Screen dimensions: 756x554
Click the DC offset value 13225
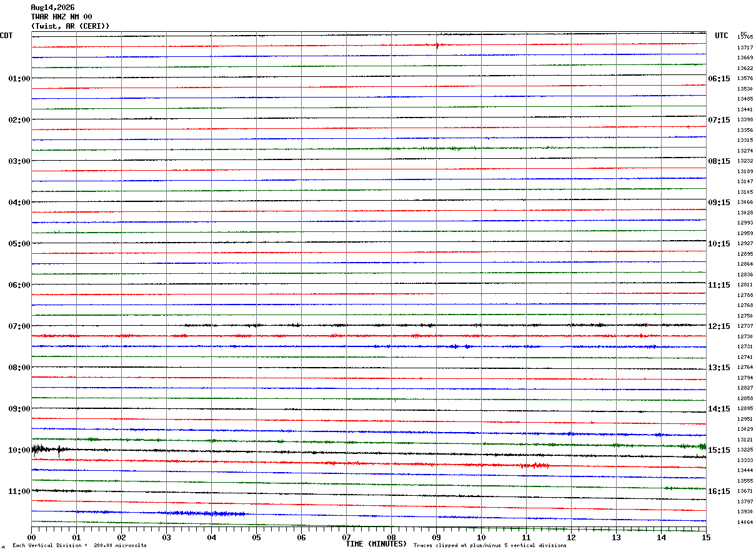[x=745, y=450]
